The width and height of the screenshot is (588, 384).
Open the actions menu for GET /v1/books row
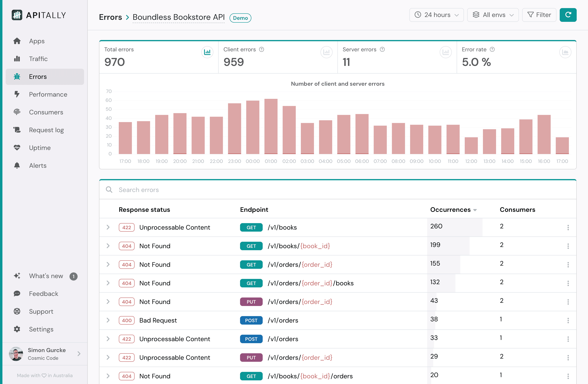[568, 227]
